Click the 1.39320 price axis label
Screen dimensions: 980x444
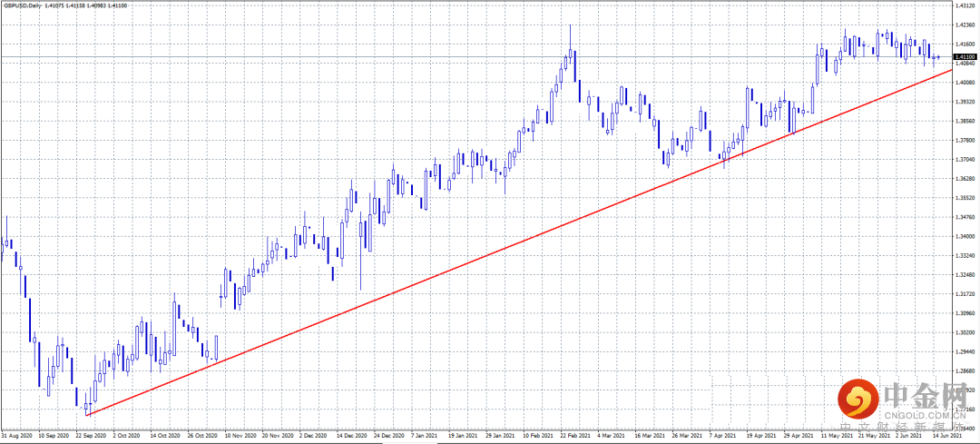(x=965, y=102)
